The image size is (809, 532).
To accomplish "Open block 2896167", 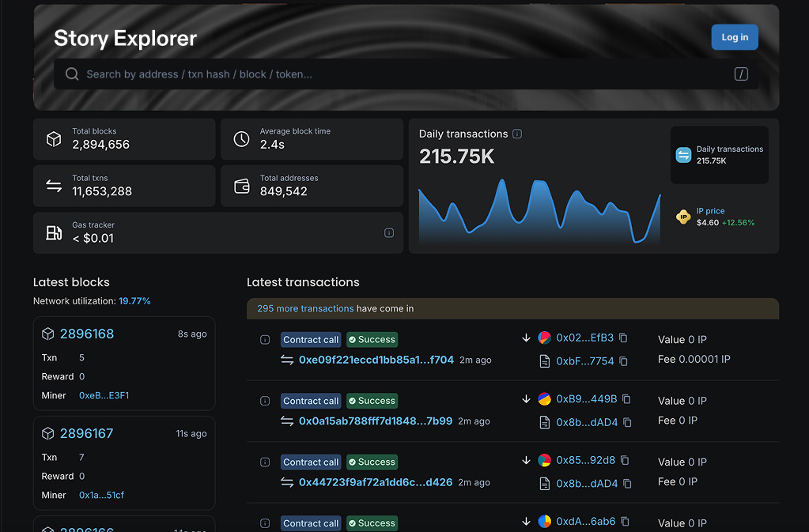I will click(x=86, y=433).
